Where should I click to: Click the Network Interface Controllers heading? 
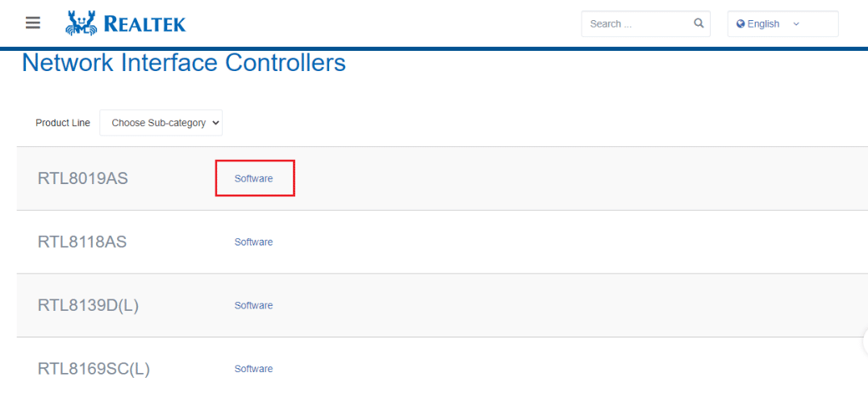(184, 62)
